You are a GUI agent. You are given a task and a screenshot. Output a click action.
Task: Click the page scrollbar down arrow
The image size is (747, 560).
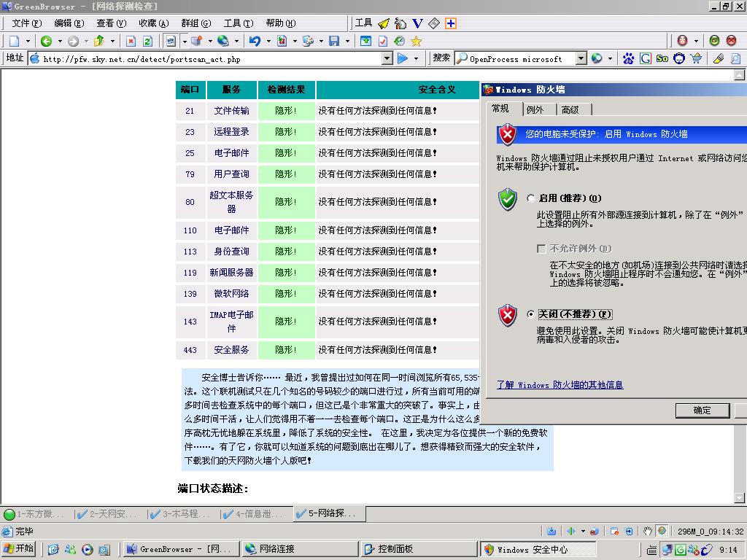739,498
